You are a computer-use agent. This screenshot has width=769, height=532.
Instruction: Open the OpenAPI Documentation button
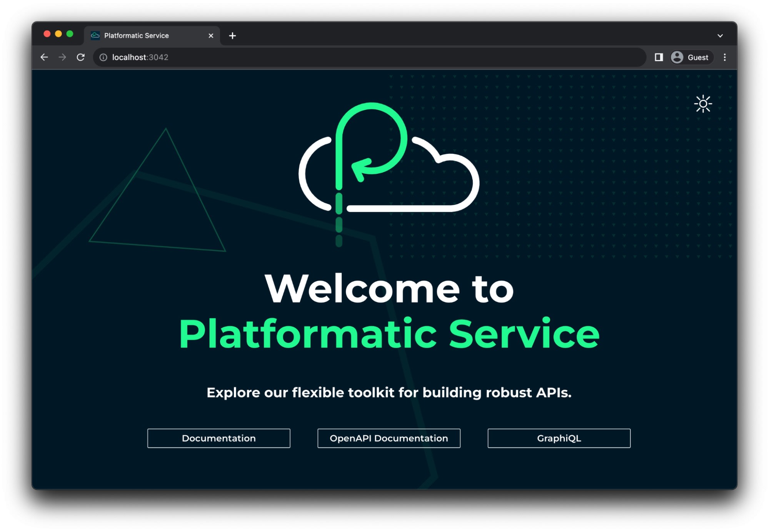click(389, 438)
